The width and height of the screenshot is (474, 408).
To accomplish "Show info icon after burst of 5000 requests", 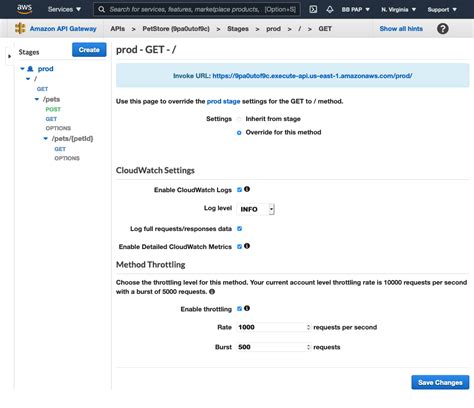I will pyautogui.click(x=212, y=292).
